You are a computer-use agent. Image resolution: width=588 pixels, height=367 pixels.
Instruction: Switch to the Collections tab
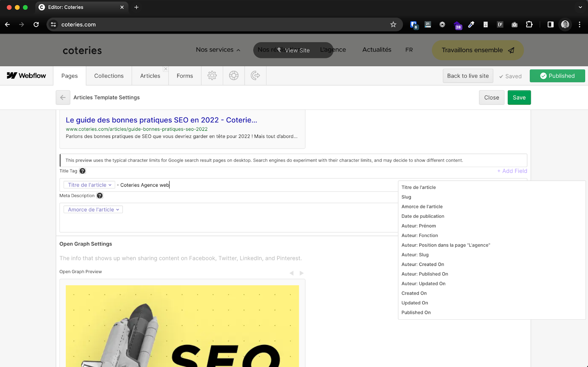109,76
